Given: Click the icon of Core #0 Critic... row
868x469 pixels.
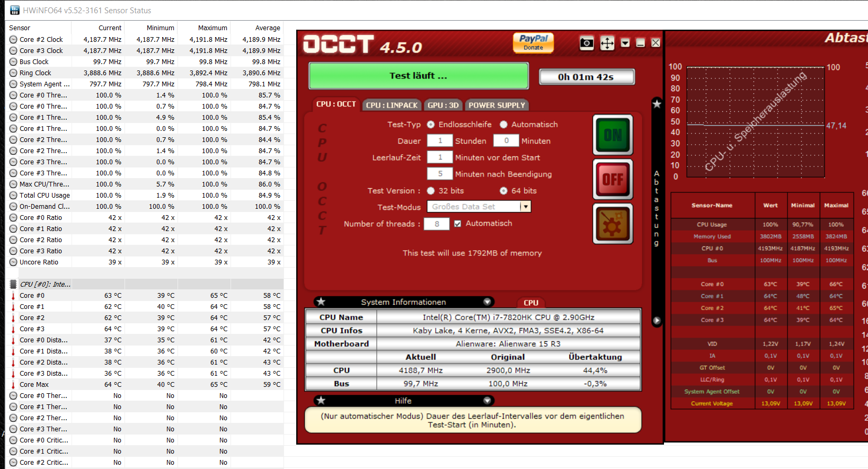Looking at the screenshot, I should coord(13,440).
